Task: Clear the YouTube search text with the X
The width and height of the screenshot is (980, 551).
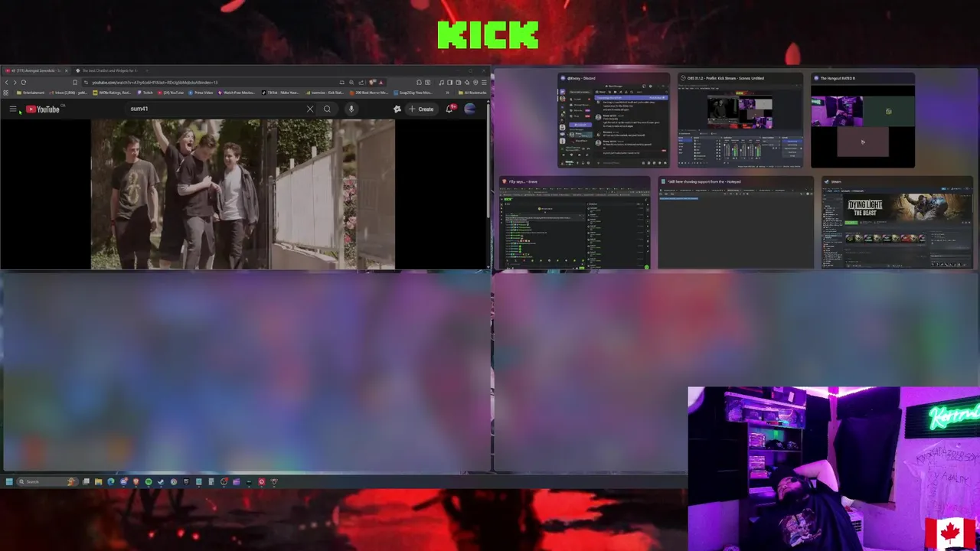Action: 310,109
